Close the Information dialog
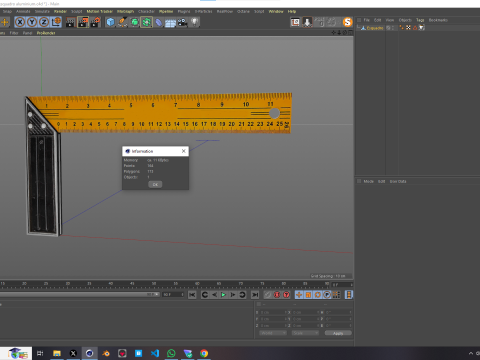The width and height of the screenshot is (480, 360). pyautogui.click(x=184, y=151)
